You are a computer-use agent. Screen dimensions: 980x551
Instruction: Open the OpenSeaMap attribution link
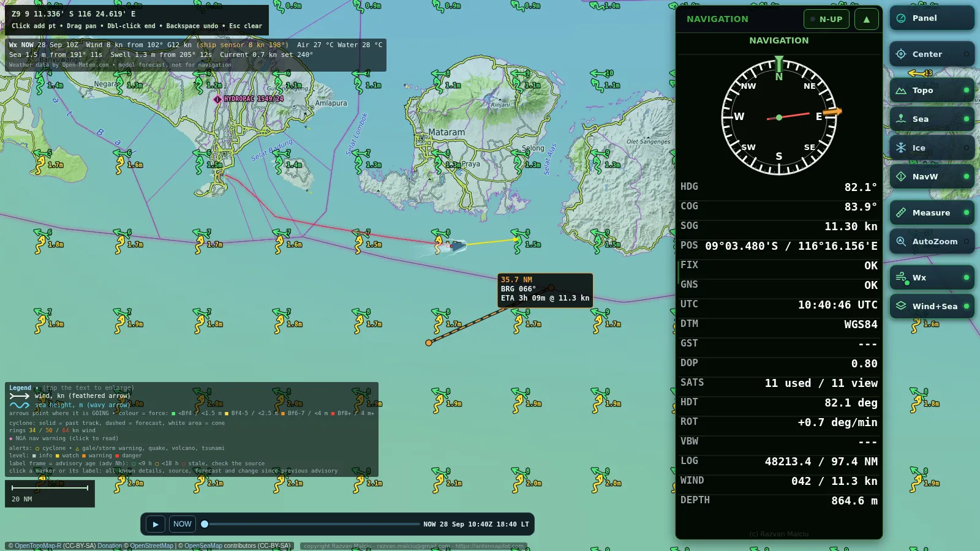tap(203, 545)
